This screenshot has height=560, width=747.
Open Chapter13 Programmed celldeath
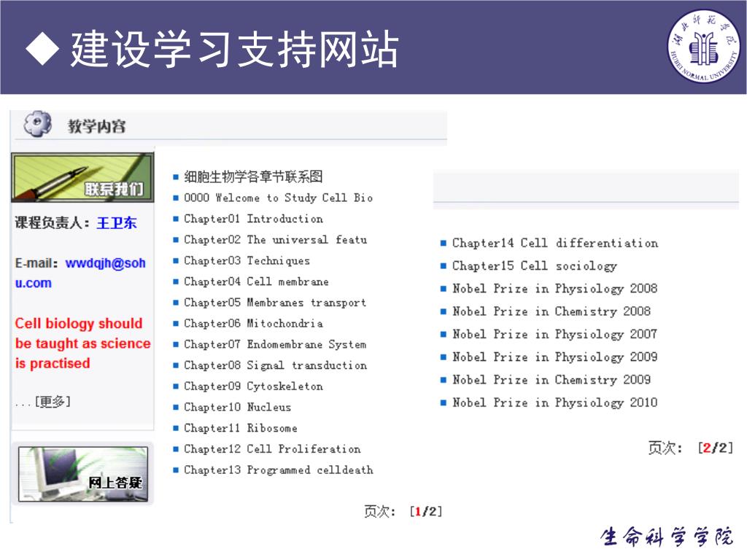(278, 470)
